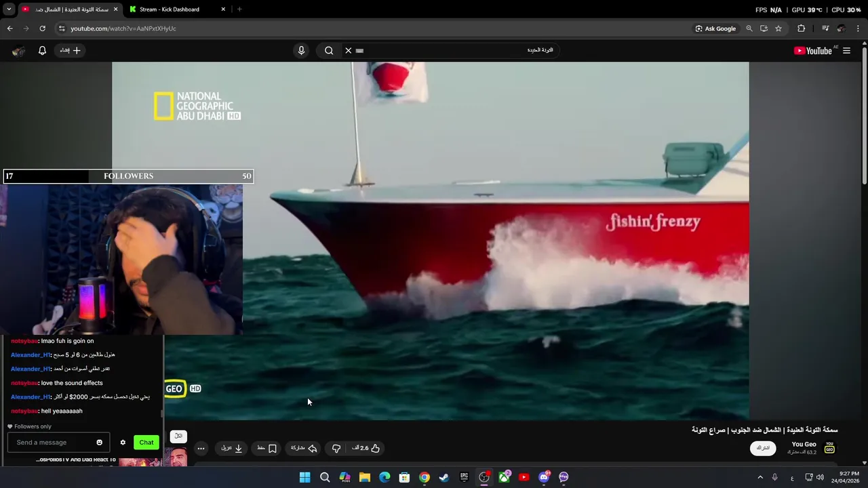This screenshot has width=868, height=488.
Task: Click the address bar URL
Action: point(123,28)
